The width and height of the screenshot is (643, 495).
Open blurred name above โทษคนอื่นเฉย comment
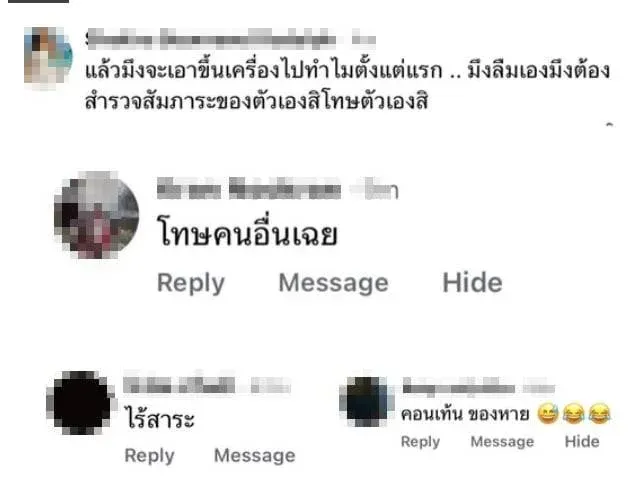click(277, 188)
